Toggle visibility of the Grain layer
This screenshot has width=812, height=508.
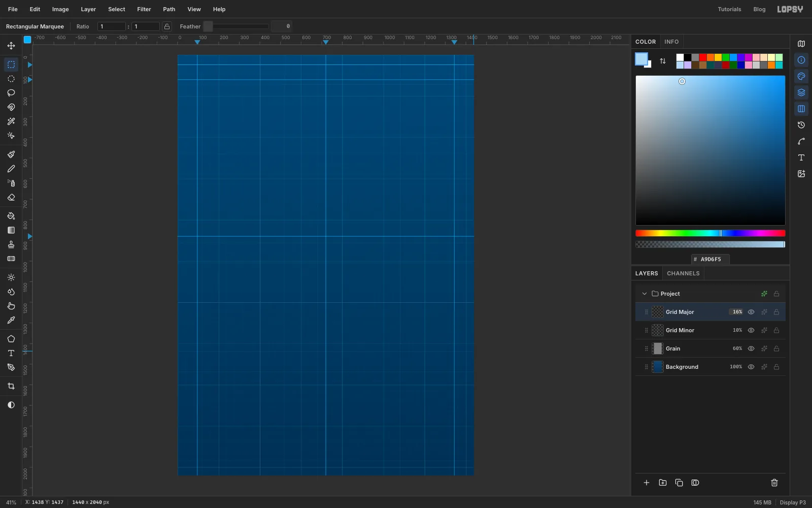pos(751,348)
